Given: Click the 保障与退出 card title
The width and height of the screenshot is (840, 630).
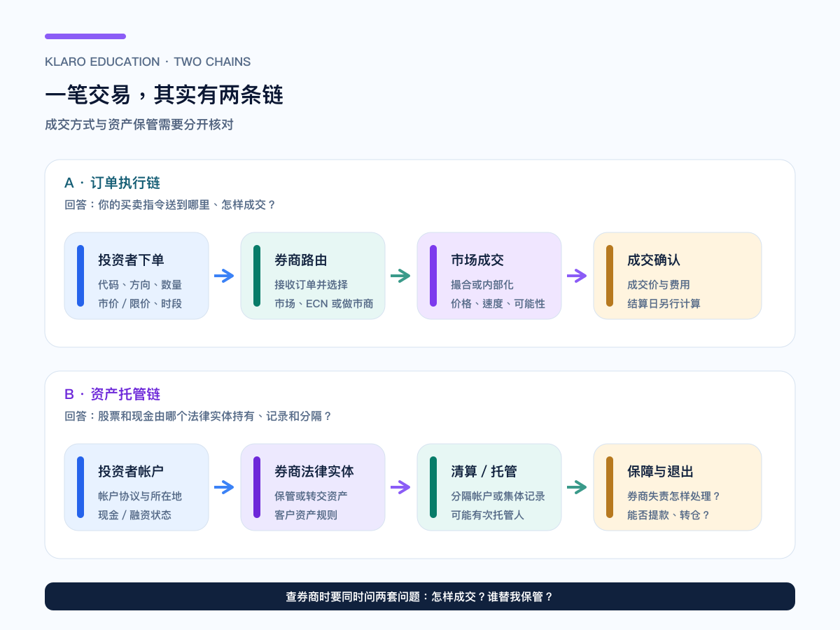Looking at the screenshot, I should pyautogui.click(x=660, y=472).
